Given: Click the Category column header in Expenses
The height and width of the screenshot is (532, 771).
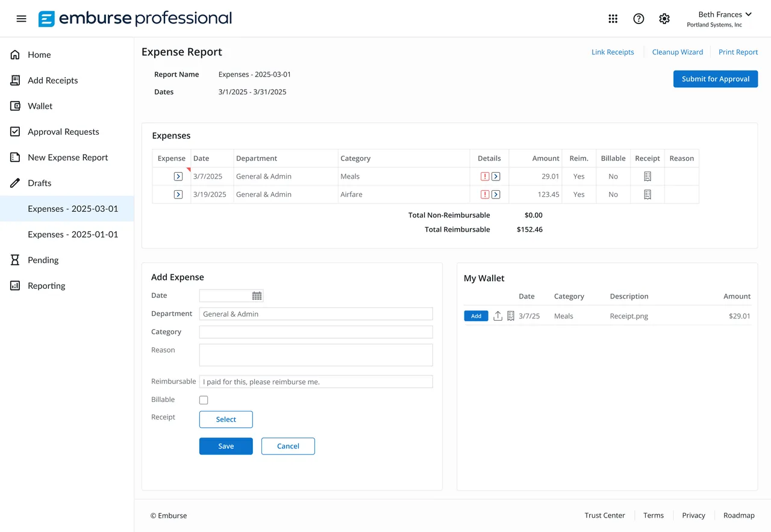Looking at the screenshot, I should [x=355, y=158].
